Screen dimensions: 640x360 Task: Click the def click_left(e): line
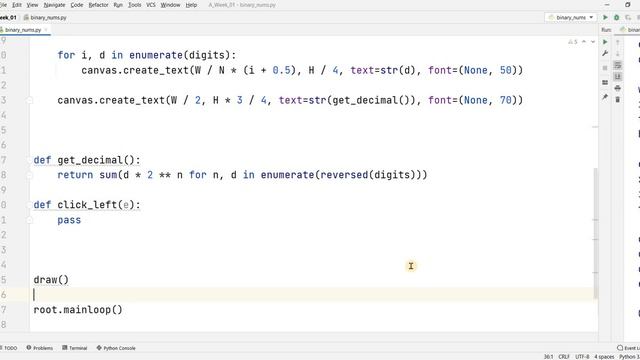(87, 205)
